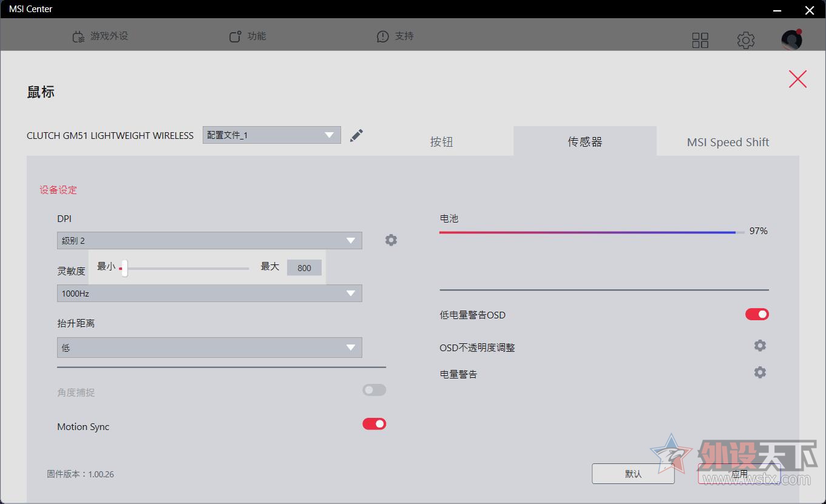826x504 pixels.
Task: Expand the DPI 级别 2 dropdown
Action: point(209,241)
